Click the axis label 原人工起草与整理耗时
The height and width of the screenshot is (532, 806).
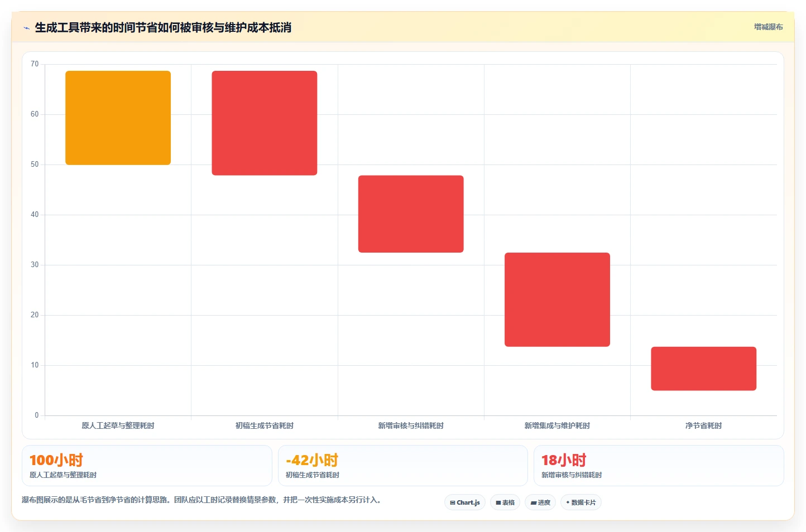[x=118, y=425]
